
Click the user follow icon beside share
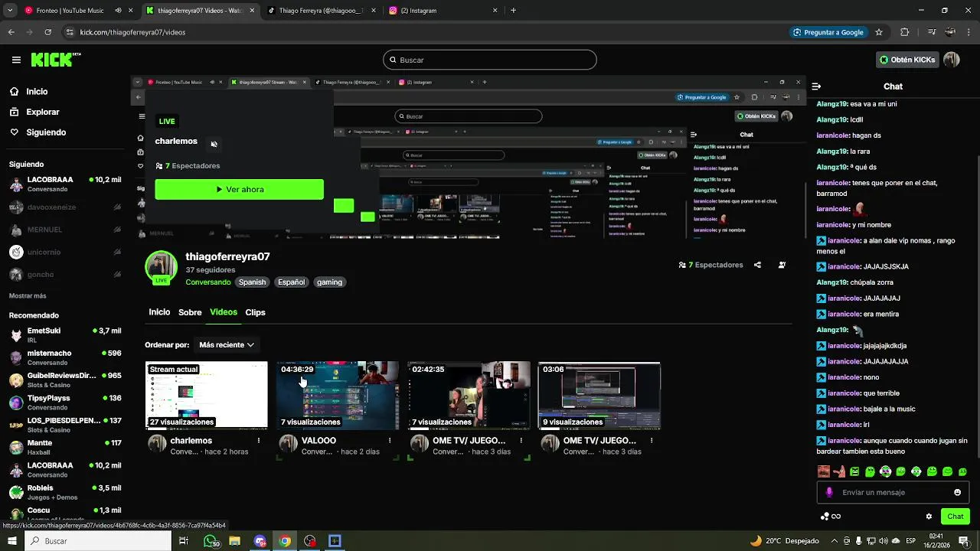coord(782,265)
